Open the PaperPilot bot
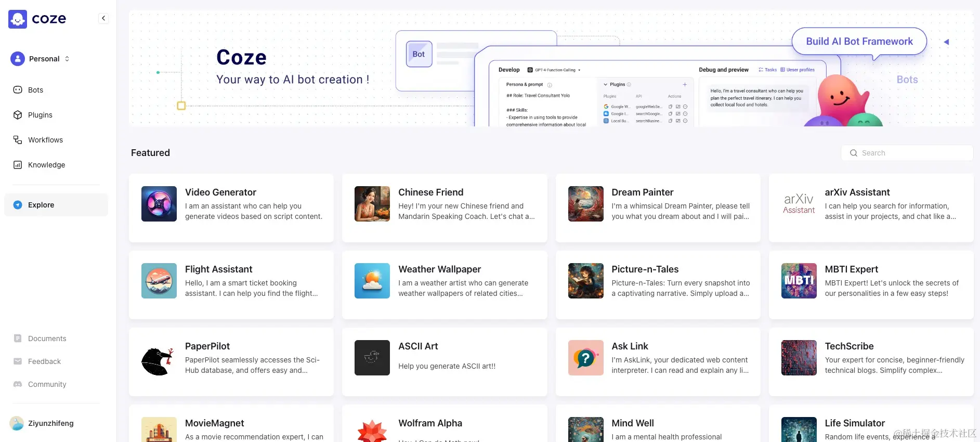 (x=231, y=362)
